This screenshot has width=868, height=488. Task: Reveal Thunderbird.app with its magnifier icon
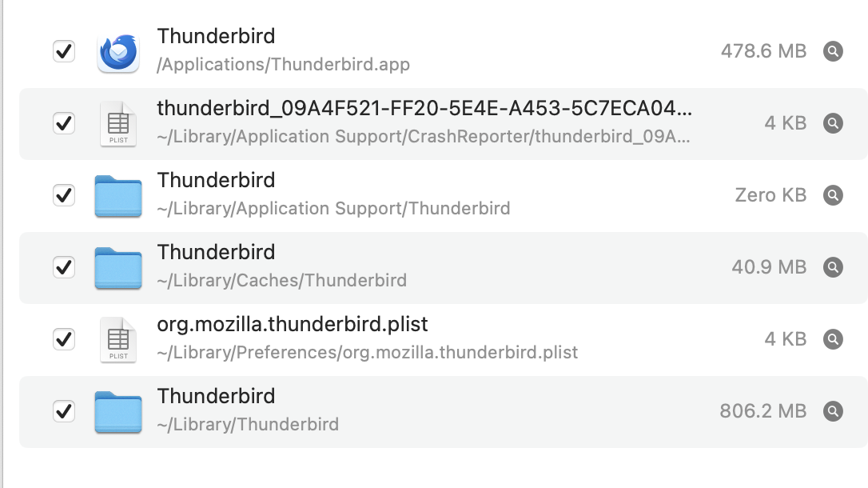(x=833, y=52)
